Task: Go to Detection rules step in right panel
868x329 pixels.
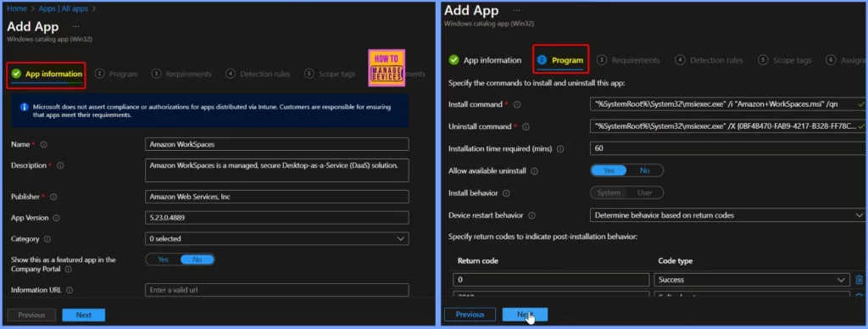Action: coord(709,60)
